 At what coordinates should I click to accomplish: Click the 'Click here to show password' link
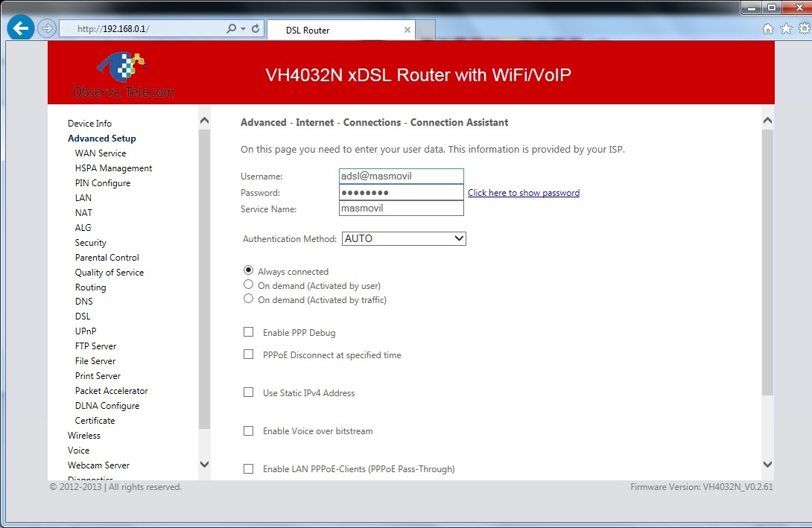click(x=523, y=193)
